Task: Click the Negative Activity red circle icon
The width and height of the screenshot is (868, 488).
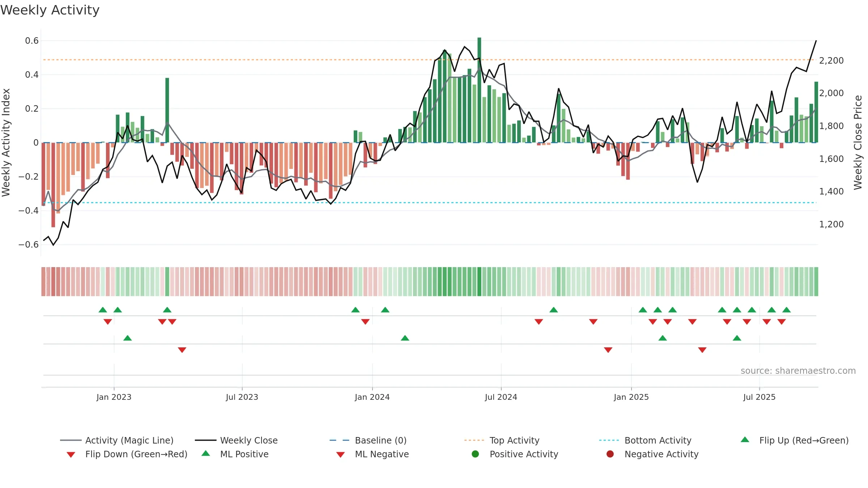Action: pos(610,454)
